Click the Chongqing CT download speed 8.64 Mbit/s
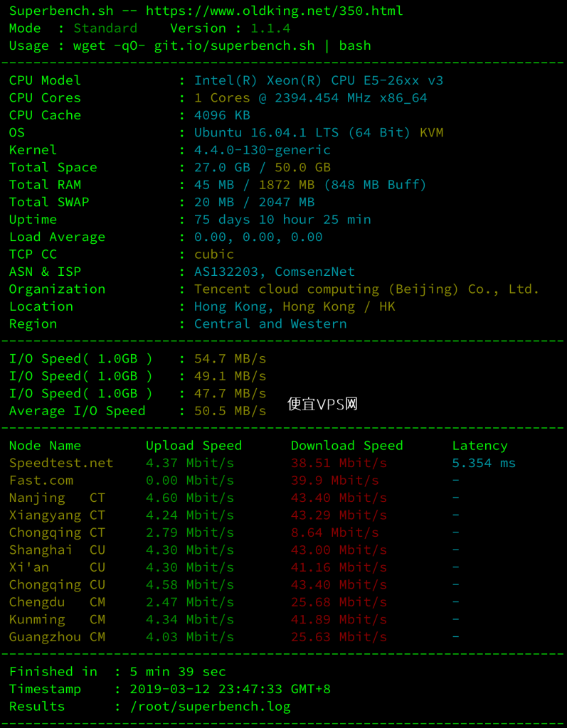The height and width of the screenshot is (728, 567). point(334,532)
